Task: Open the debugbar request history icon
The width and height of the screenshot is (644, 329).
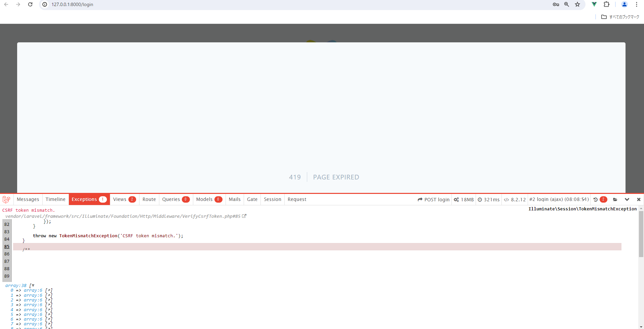Action: coord(596,200)
